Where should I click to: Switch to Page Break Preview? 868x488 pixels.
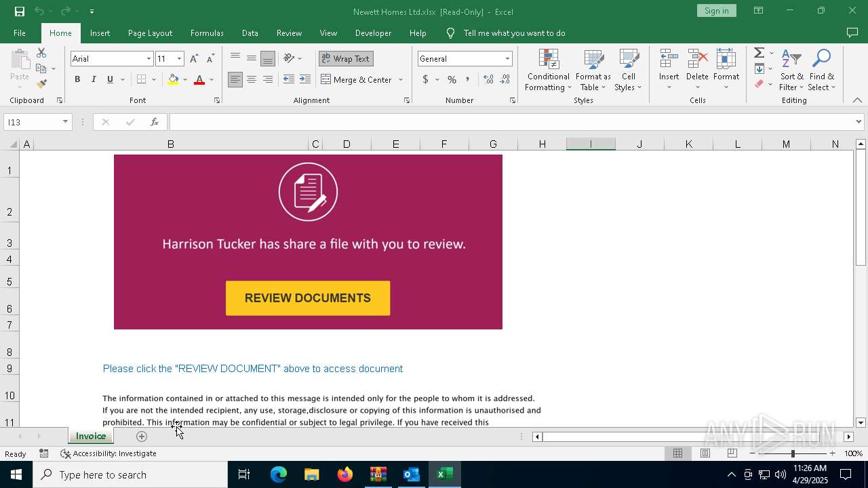(x=732, y=453)
